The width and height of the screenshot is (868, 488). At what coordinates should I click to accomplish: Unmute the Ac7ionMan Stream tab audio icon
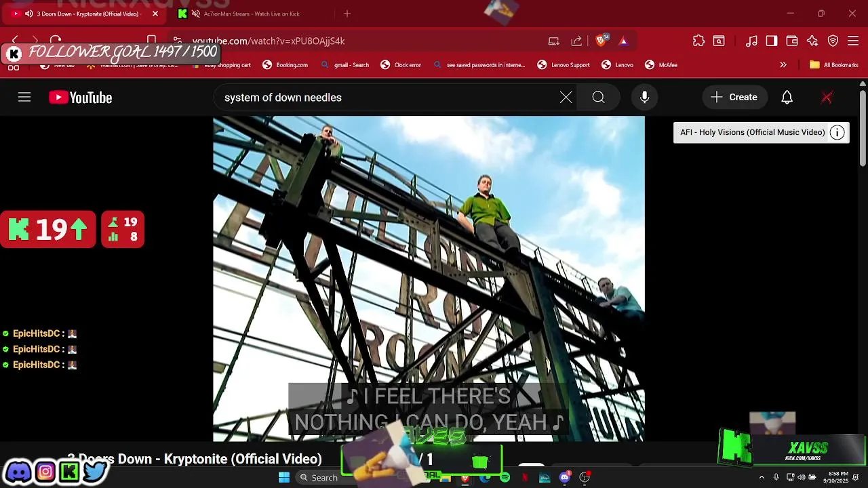coord(196,14)
